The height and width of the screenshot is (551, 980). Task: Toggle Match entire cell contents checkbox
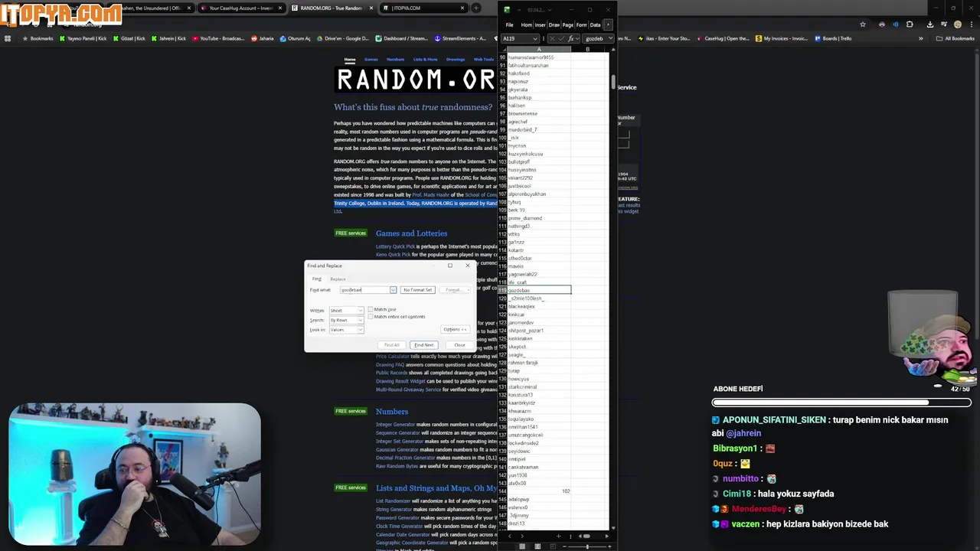point(371,317)
